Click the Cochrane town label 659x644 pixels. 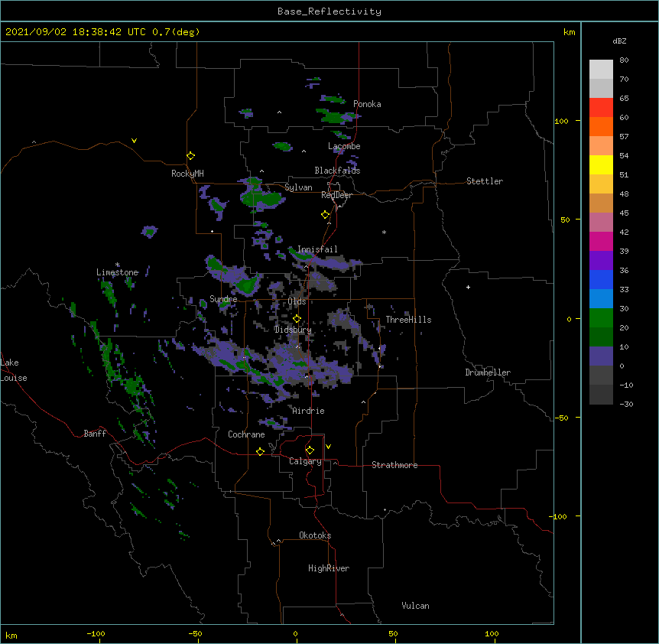point(246,434)
